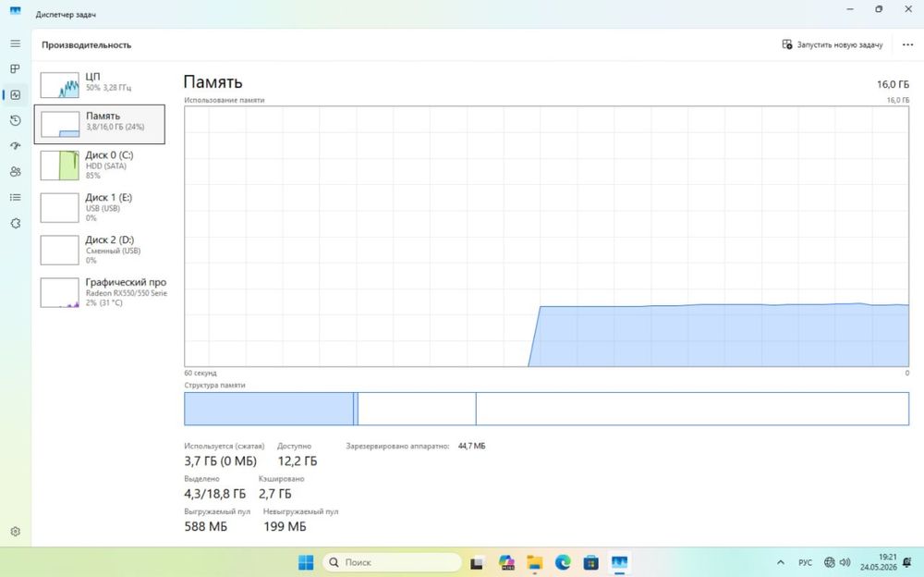Select the Память performance item
The width and height of the screenshot is (924, 577).
pyautogui.click(x=100, y=124)
